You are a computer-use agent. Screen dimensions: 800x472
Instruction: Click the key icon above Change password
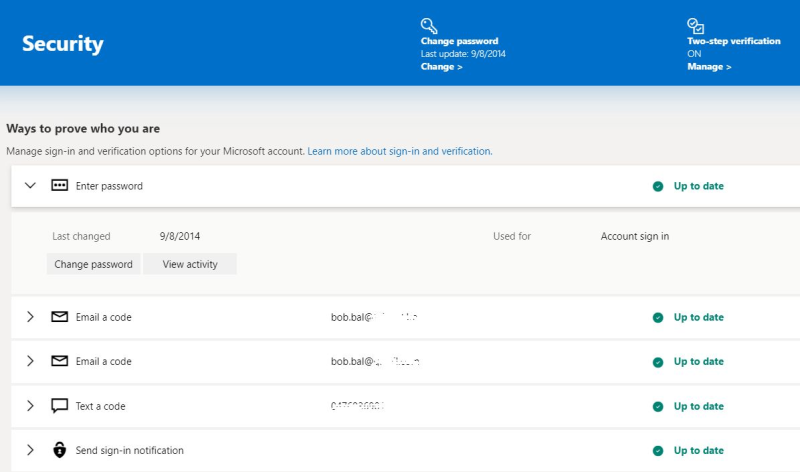(429, 26)
